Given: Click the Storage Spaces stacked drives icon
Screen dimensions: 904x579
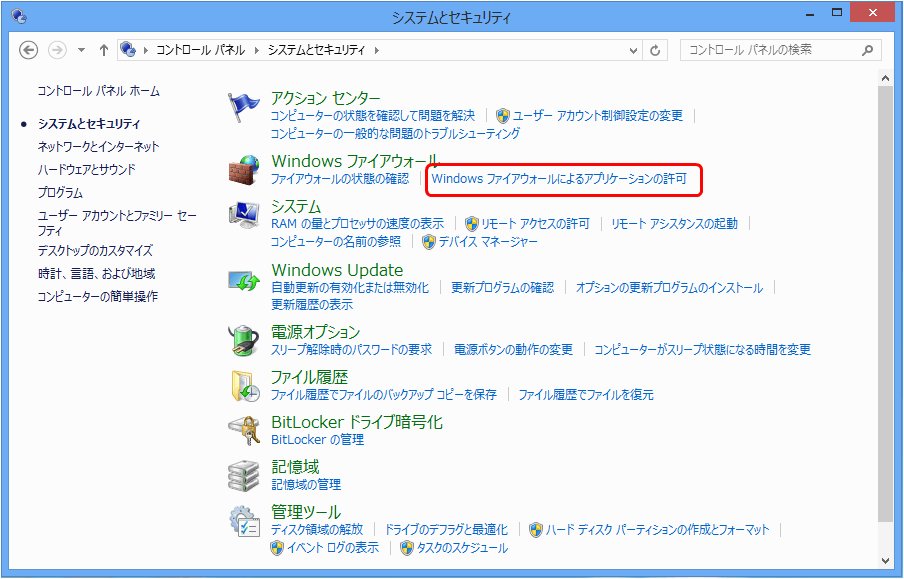Looking at the screenshot, I should pyautogui.click(x=243, y=476).
